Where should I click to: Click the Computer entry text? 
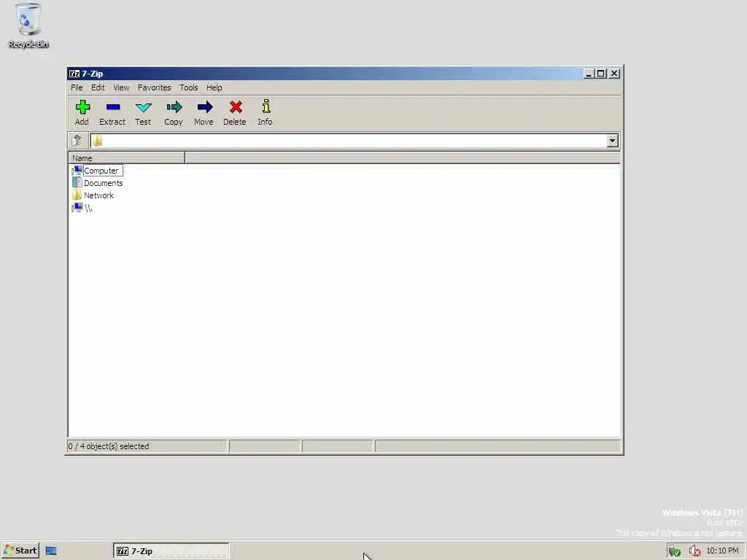(x=101, y=171)
